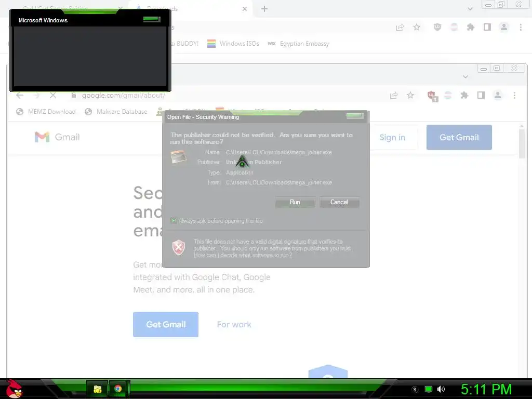Open Chrome three-dot menu in Gmail window
Viewport: 532px width, 399px height.
(x=514, y=96)
